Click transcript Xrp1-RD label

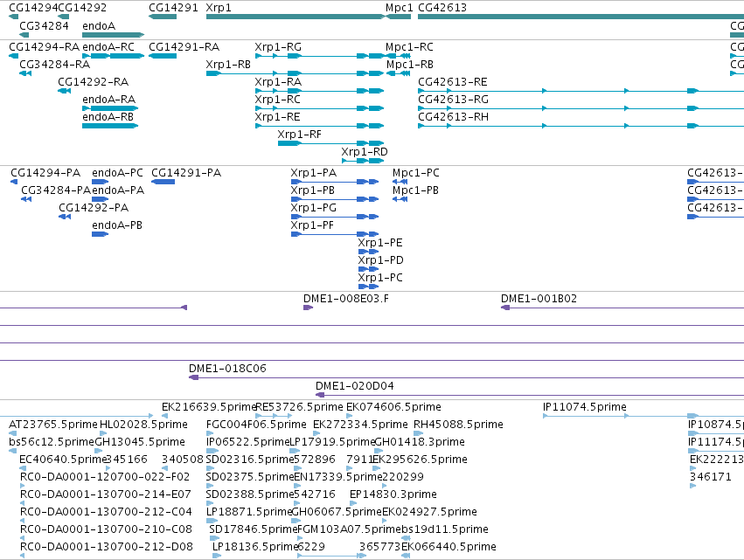(365, 152)
